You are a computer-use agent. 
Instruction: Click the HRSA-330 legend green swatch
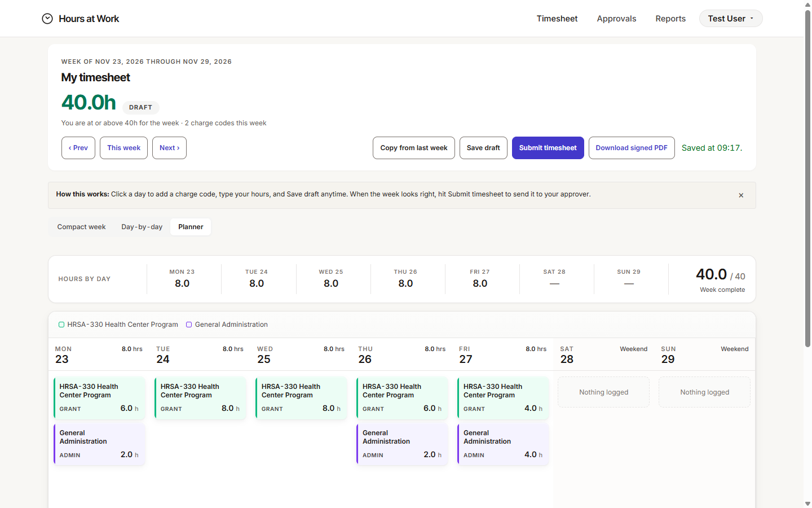point(61,325)
